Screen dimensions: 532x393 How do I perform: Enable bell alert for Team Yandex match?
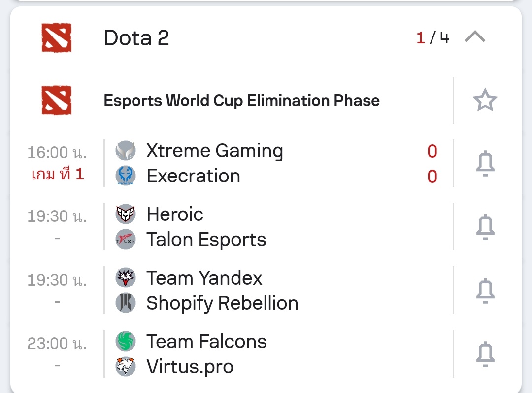click(485, 290)
